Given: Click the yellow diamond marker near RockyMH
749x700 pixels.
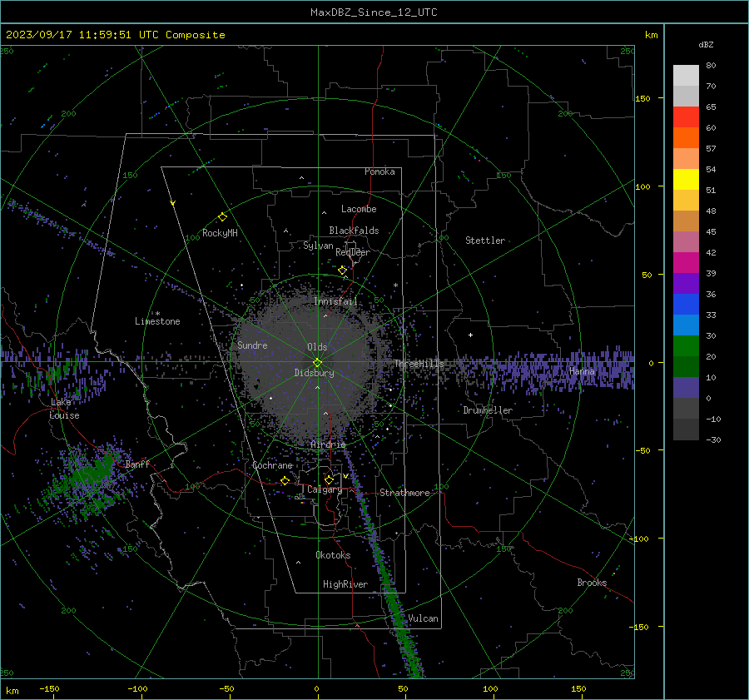Looking at the screenshot, I should coord(222,217).
